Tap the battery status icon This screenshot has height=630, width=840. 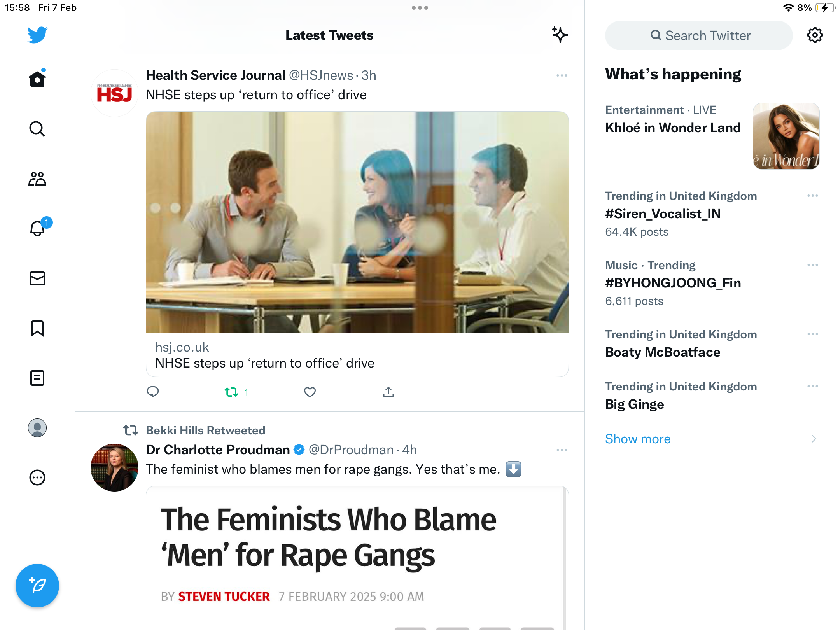coord(825,8)
